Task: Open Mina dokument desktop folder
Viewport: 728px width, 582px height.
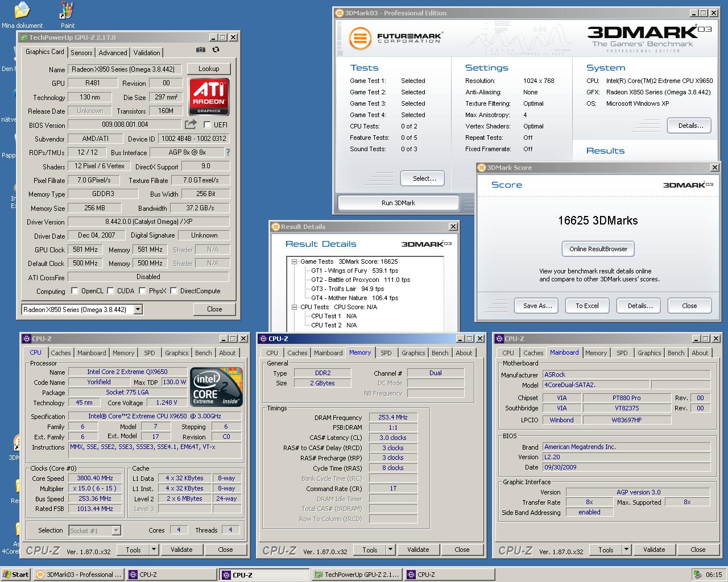Action: [x=22, y=15]
